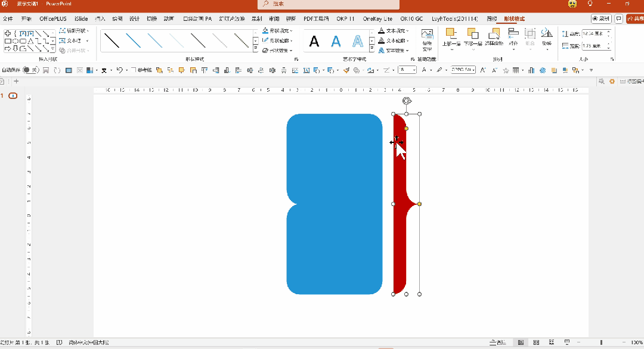Click the bar chart icon in toolbar

click(531, 70)
